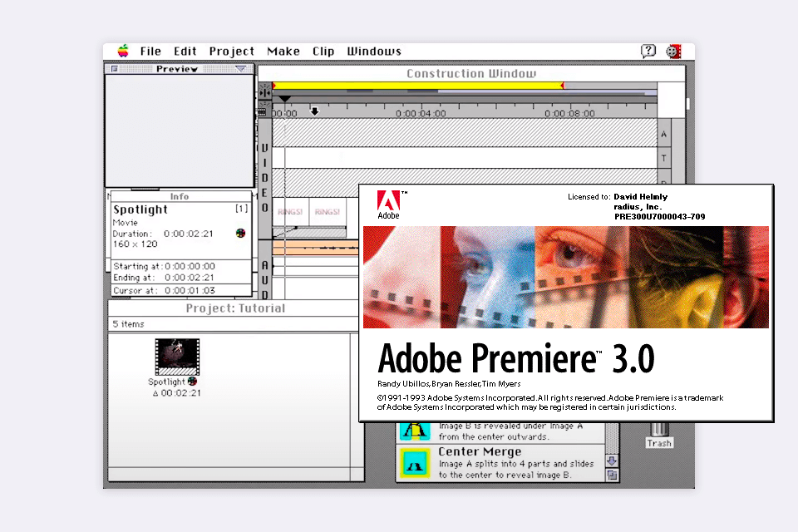
Task: Open the Make menu
Action: pyautogui.click(x=283, y=51)
